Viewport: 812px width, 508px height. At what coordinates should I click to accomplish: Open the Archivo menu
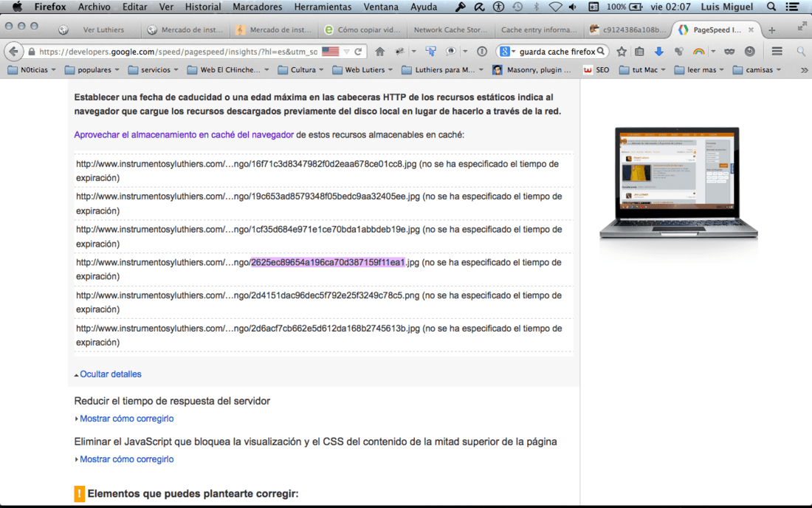click(x=94, y=7)
